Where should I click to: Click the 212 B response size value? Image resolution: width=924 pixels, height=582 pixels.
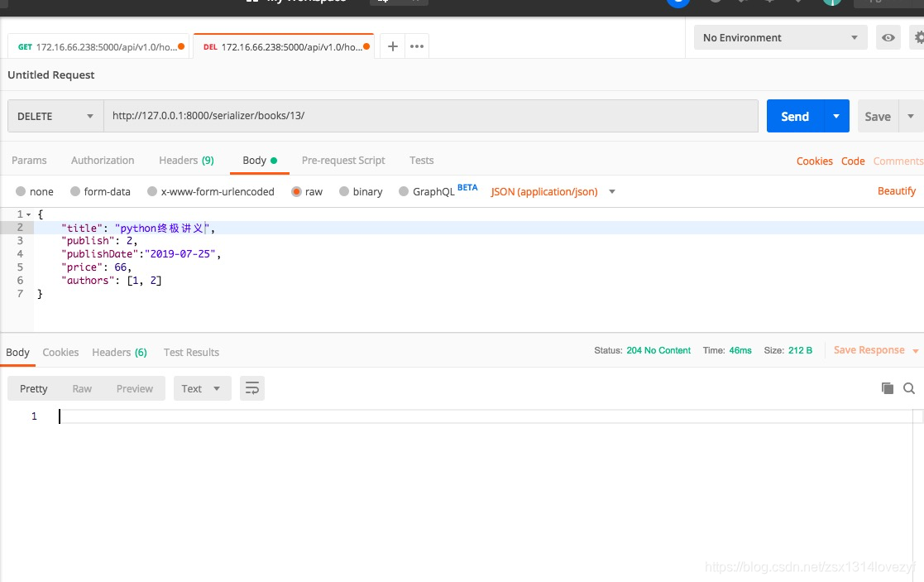pos(800,350)
